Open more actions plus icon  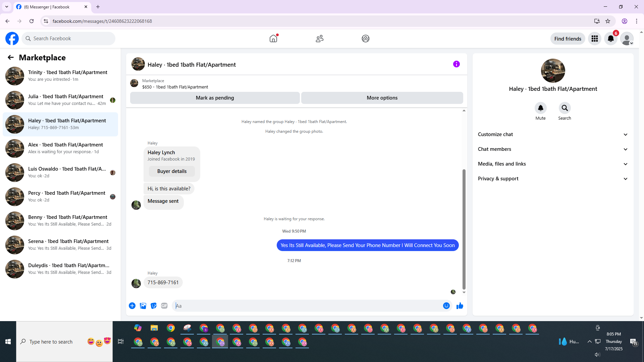132,306
